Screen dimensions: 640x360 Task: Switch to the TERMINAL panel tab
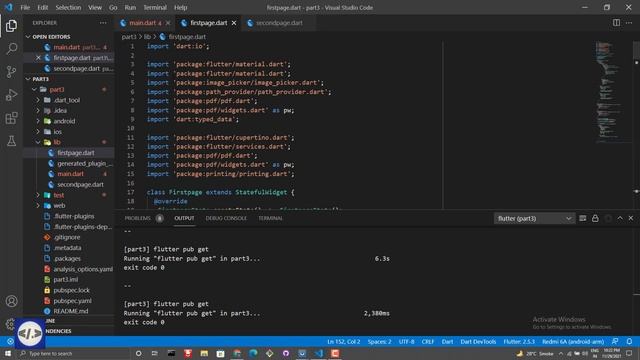pos(270,218)
